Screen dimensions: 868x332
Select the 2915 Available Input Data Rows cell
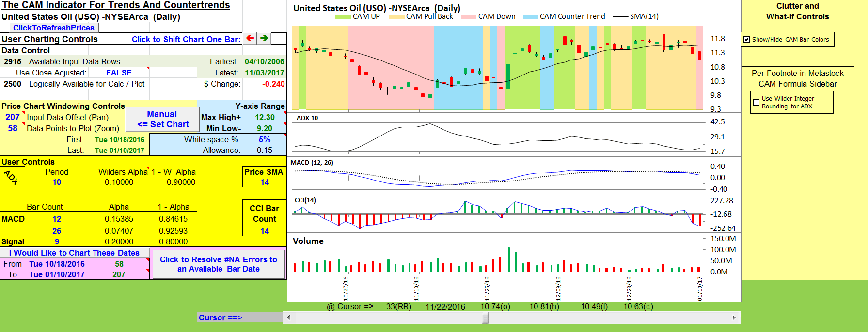click(x=13, y=61)
